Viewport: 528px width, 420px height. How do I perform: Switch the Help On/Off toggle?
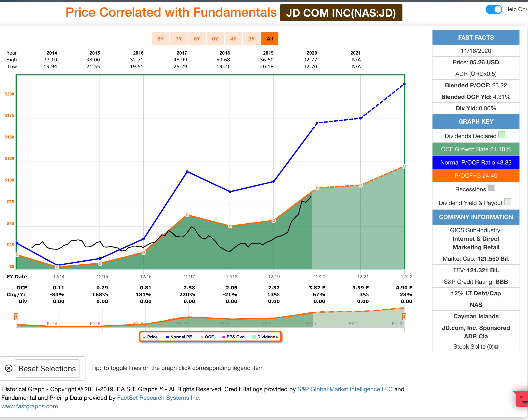[493, 9]
